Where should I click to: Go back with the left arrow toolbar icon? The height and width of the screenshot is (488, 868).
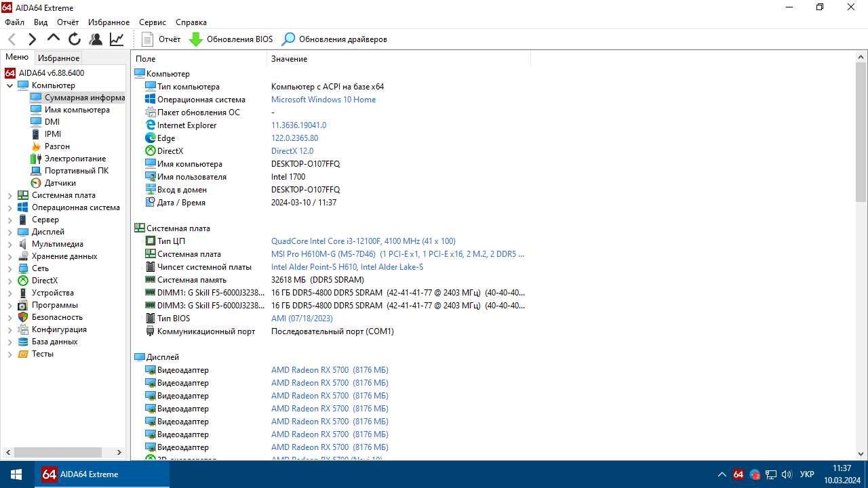pyautogui.click(x=12, y=39)
